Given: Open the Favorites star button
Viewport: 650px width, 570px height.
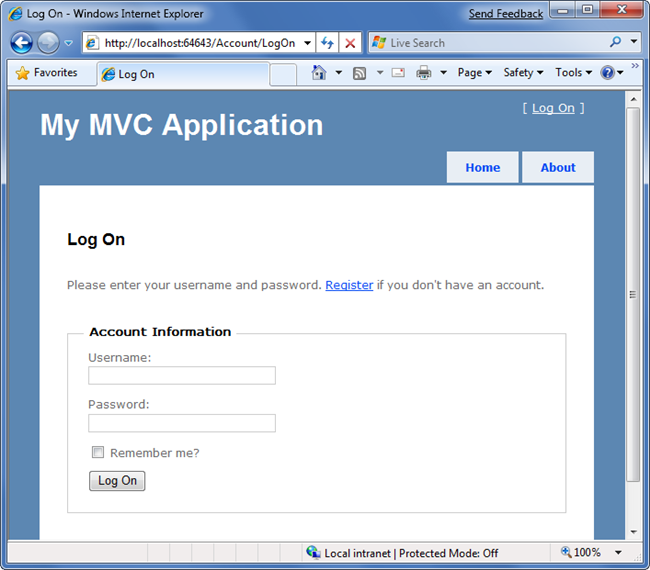Looking at the screenshot, I should click(x=46, y=73).
